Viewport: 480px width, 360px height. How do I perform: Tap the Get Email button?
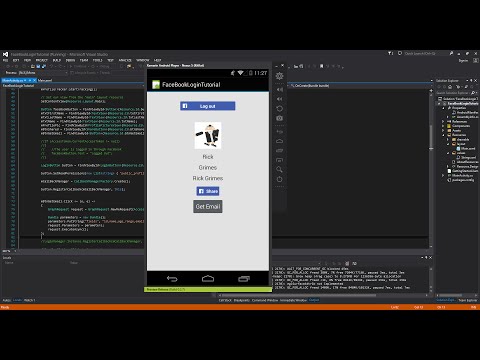click(x=208, y=206)
